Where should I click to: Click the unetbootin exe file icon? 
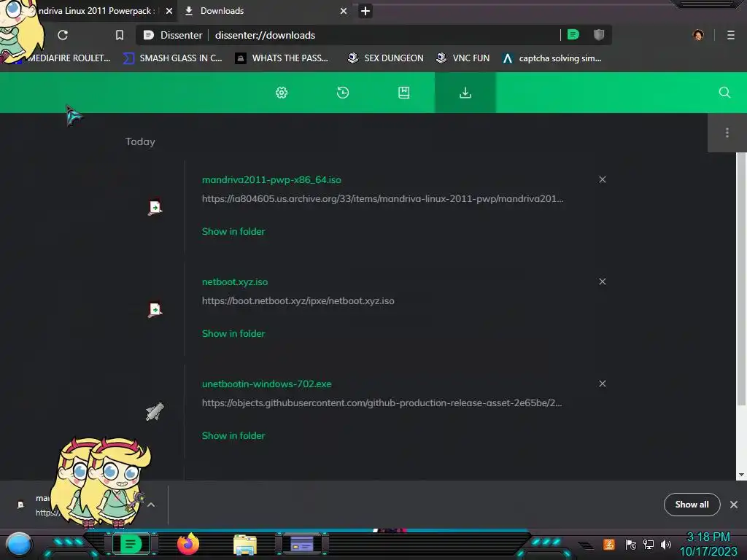click(155, 411)
